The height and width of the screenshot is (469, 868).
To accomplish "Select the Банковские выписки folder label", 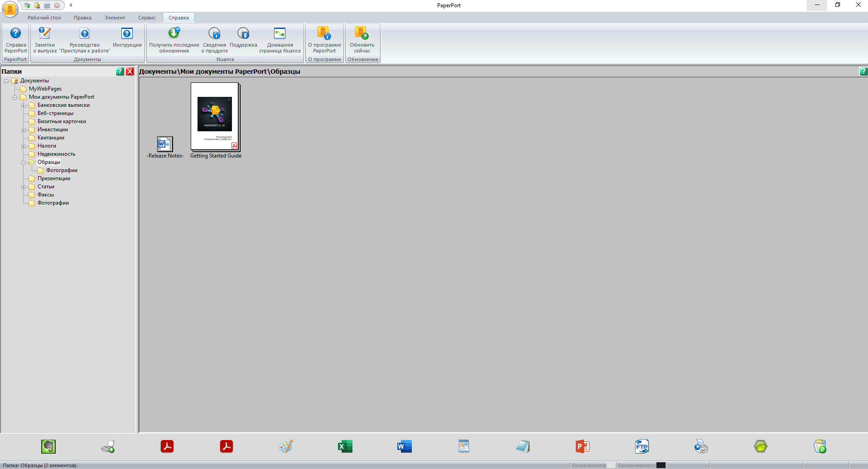I will [63, 105].
